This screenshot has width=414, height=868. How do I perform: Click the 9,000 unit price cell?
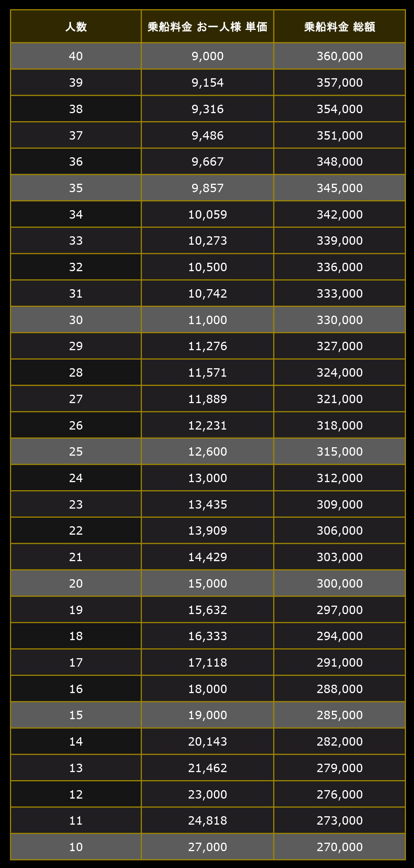[x=207, y=56]
